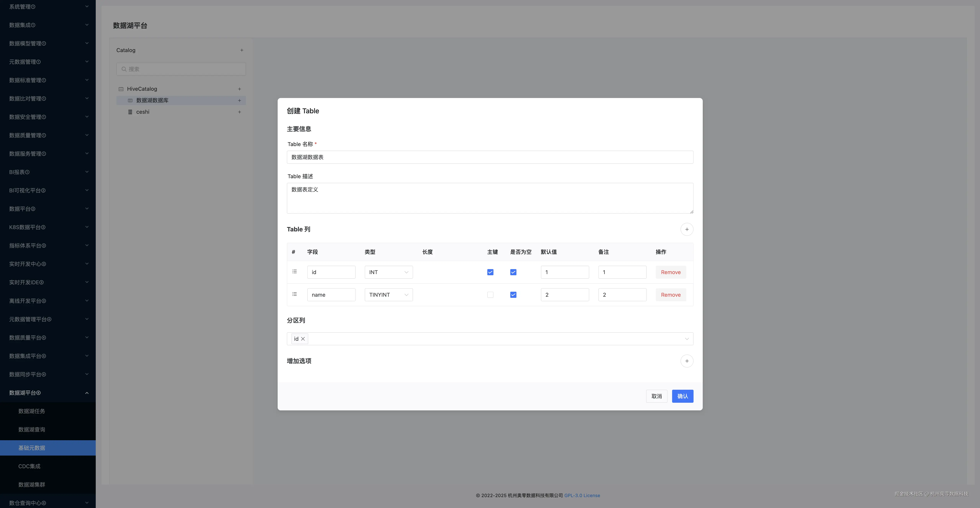Remove the id tag from partition column
Viewport: 980px width, 508px height.
point(303,339)
